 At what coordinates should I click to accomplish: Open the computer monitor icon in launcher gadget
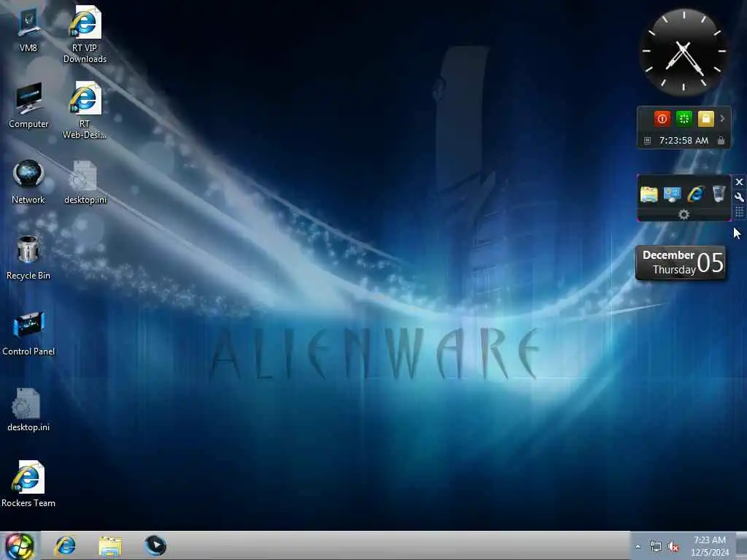coord(672,194)
